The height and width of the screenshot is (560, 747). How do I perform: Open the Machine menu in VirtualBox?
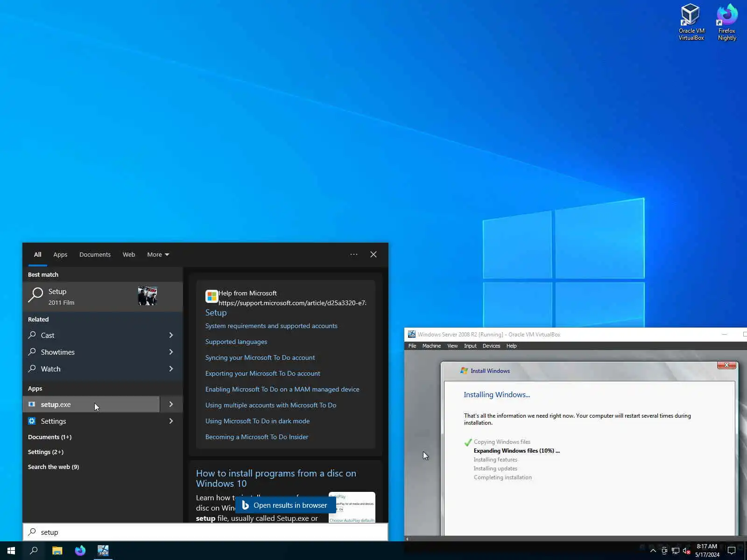(431, 346)
